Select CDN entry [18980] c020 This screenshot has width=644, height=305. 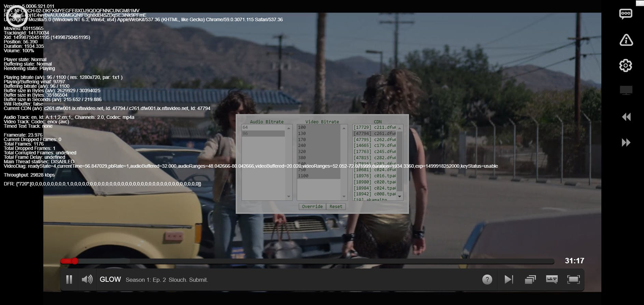[x=374, y=182]
